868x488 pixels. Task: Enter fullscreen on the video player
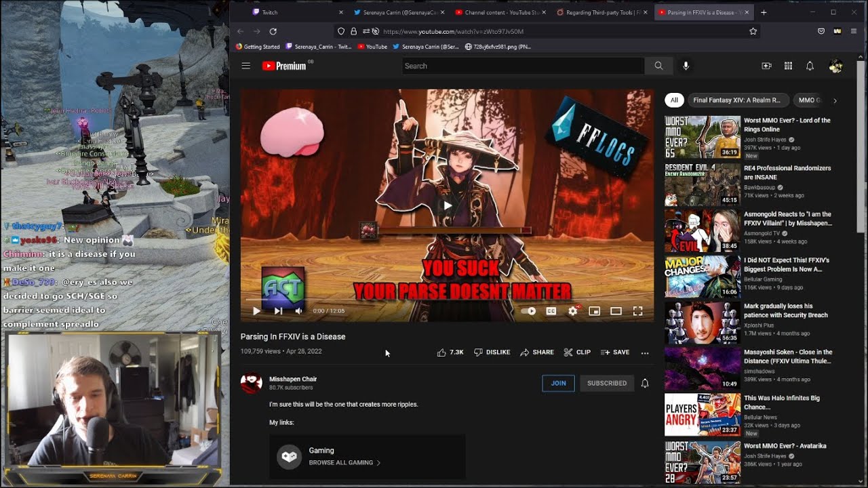637,311
